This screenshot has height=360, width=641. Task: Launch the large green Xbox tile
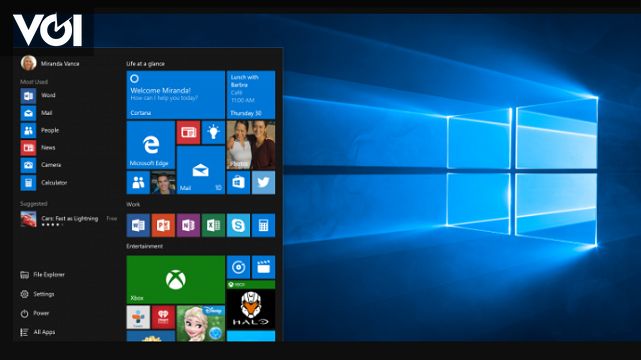pos(175,280)
